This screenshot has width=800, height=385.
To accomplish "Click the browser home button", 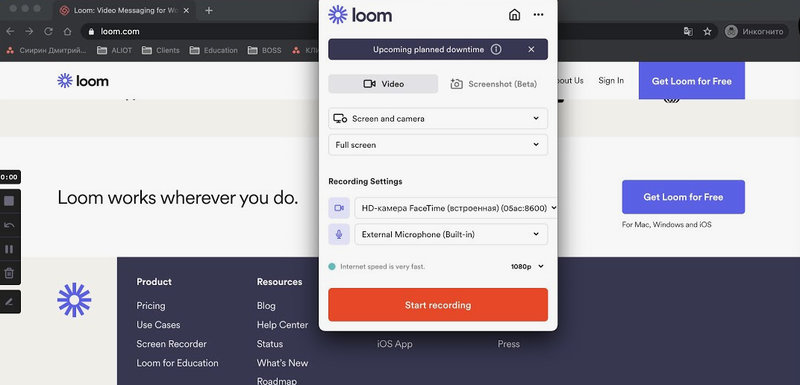I will (x=67, y=32).
